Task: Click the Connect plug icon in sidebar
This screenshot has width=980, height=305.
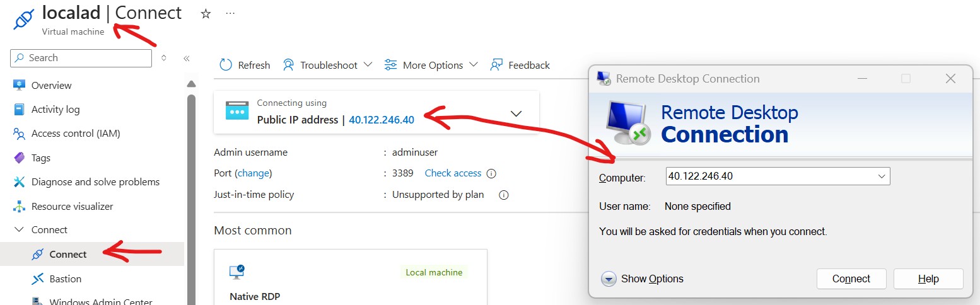Action: [x=38, y=254]
